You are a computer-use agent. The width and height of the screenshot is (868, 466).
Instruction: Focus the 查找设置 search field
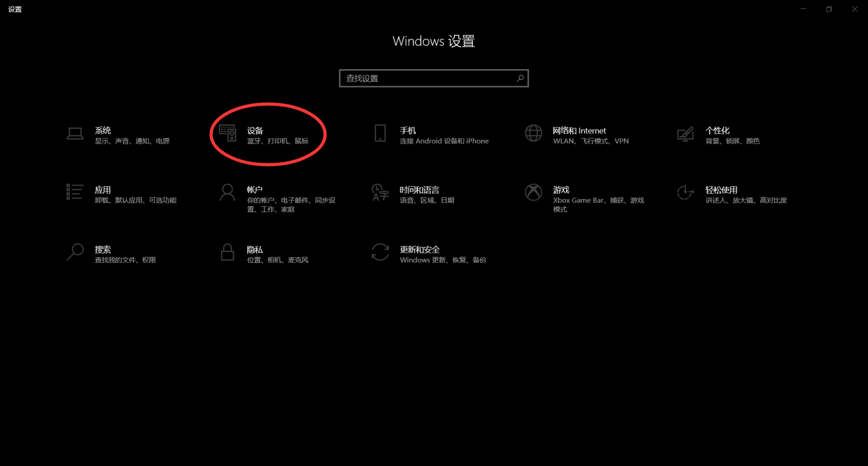tap(434, 78)
